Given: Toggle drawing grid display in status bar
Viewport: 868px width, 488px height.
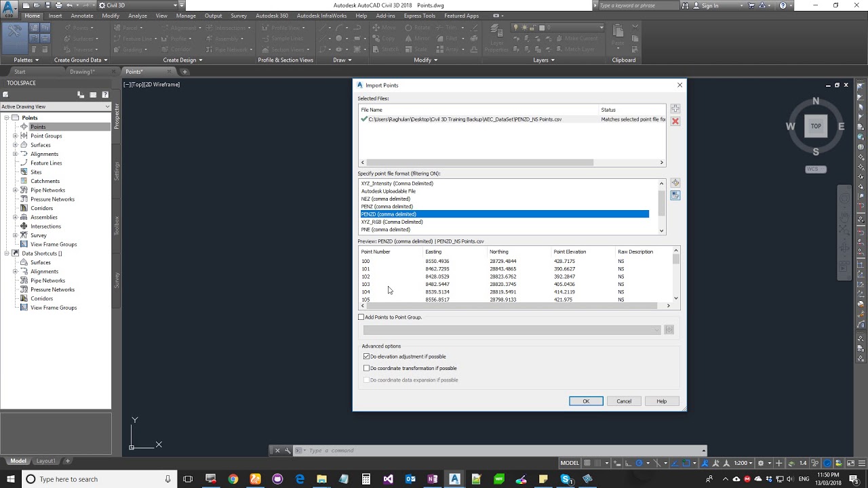Looking at the screenshot, I should point(589,463).
